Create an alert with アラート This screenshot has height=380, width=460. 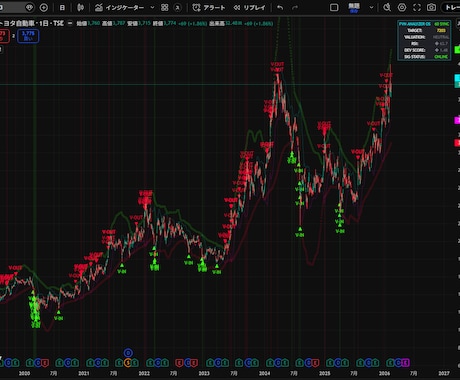click(x=209, y=7)
